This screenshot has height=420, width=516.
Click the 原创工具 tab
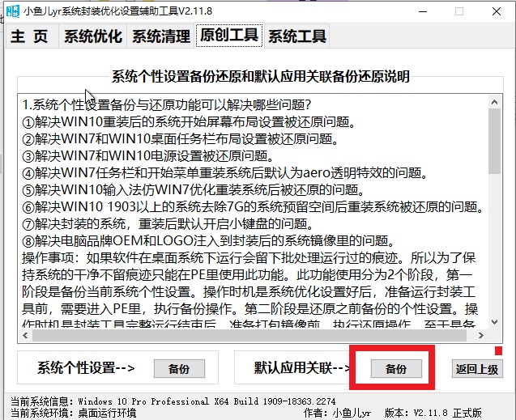point(228,36)
